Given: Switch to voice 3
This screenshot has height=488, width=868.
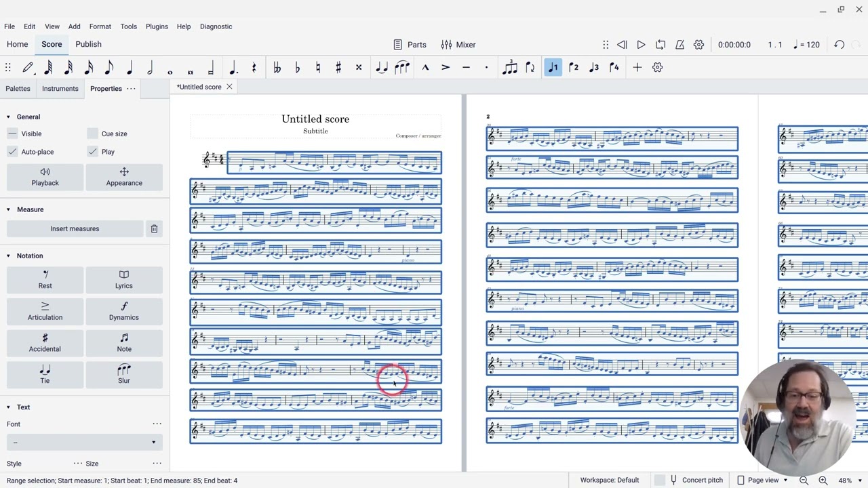Looking at the screenshot, I should (x=594, y=67).
